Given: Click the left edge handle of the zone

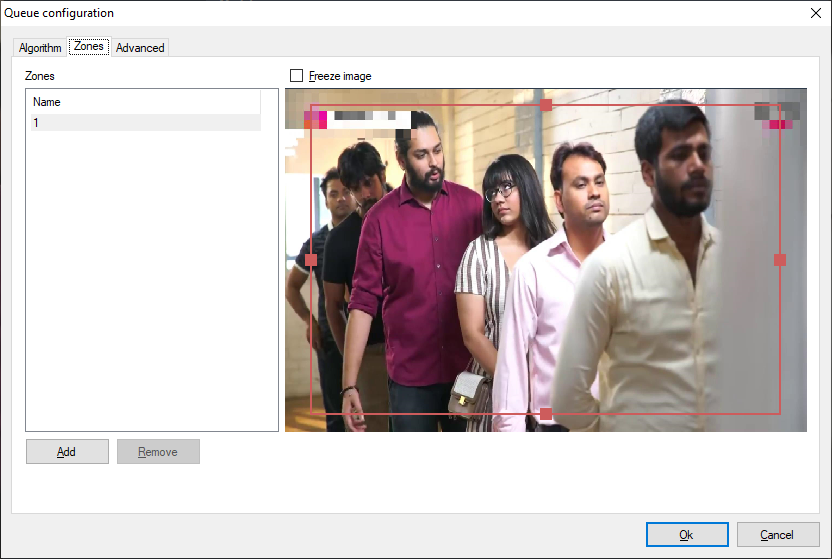Looking at the screenshot, I should [x=311, y=260].
